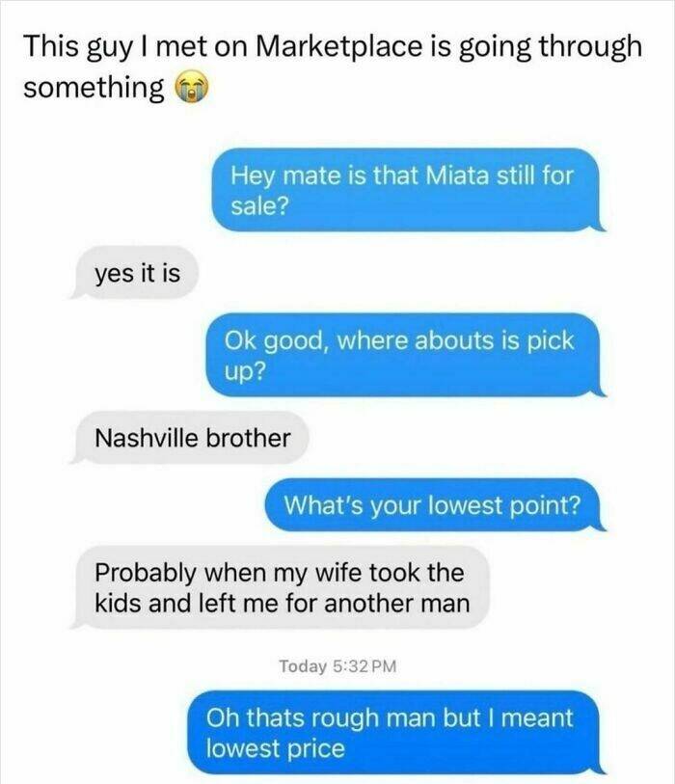The height and width of the screenshot is (784, 675).
Task: Click the 'Today 5:32 PM' timestamp
Action: (x=337, y=666)
